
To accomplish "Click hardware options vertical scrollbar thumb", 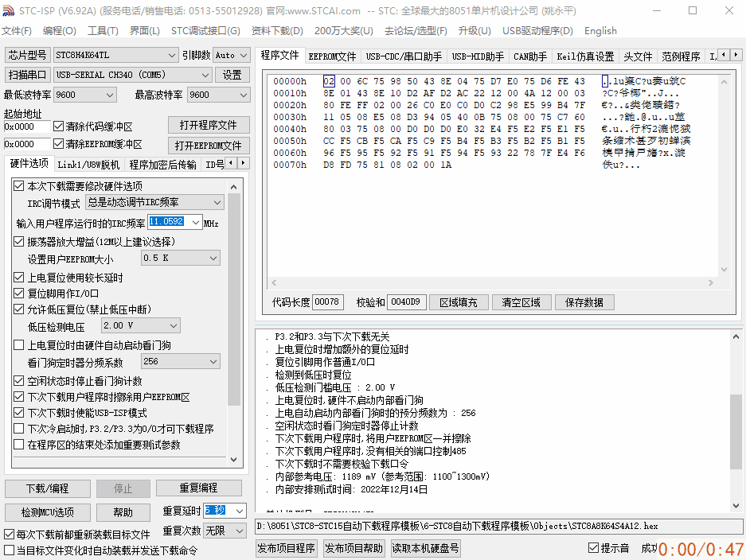I will [233, 300].
